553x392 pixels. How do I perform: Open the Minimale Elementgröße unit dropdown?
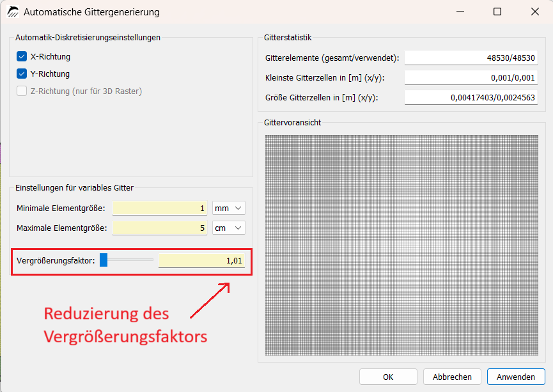[x=228, y=208]
